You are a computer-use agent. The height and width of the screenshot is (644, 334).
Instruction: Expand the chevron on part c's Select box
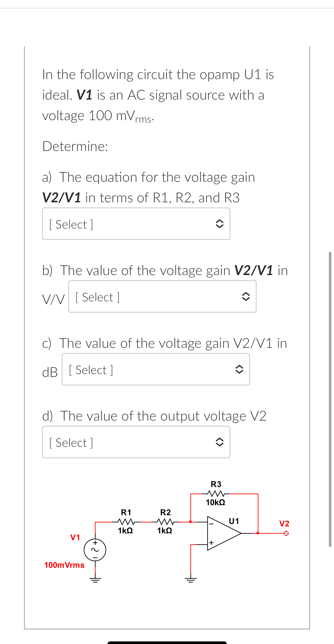pos(240,370)
